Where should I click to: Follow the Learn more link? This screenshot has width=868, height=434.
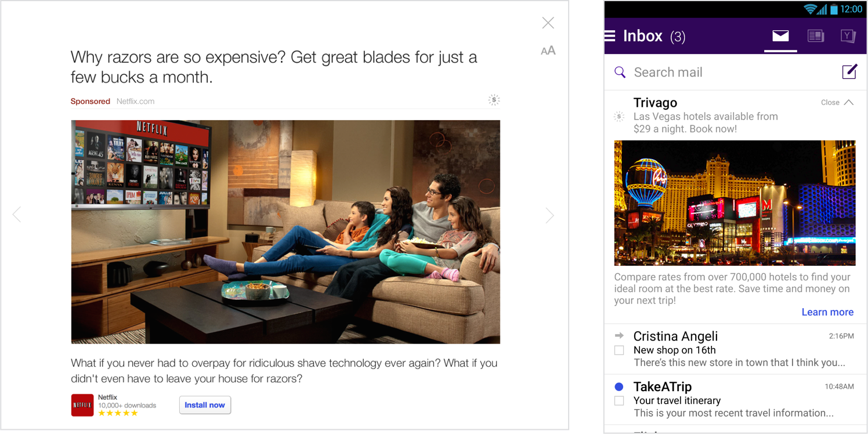tap(827, 312)
